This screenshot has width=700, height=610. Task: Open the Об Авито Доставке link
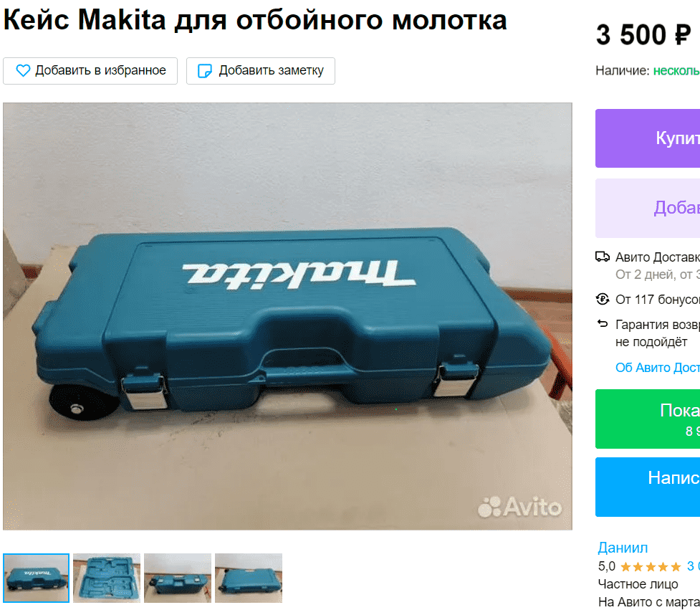point(658,368)
